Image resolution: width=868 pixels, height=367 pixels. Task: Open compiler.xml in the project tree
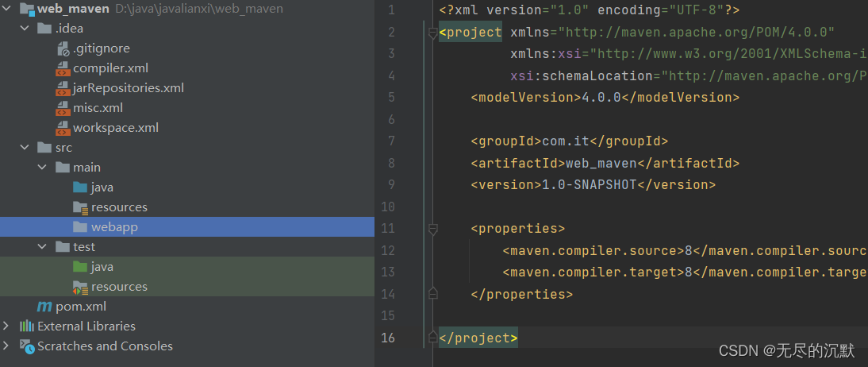click(111, 69)
